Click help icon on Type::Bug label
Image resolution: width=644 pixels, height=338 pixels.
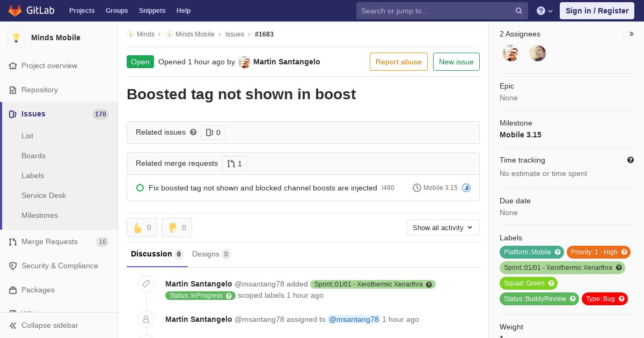tap(622, 299)
